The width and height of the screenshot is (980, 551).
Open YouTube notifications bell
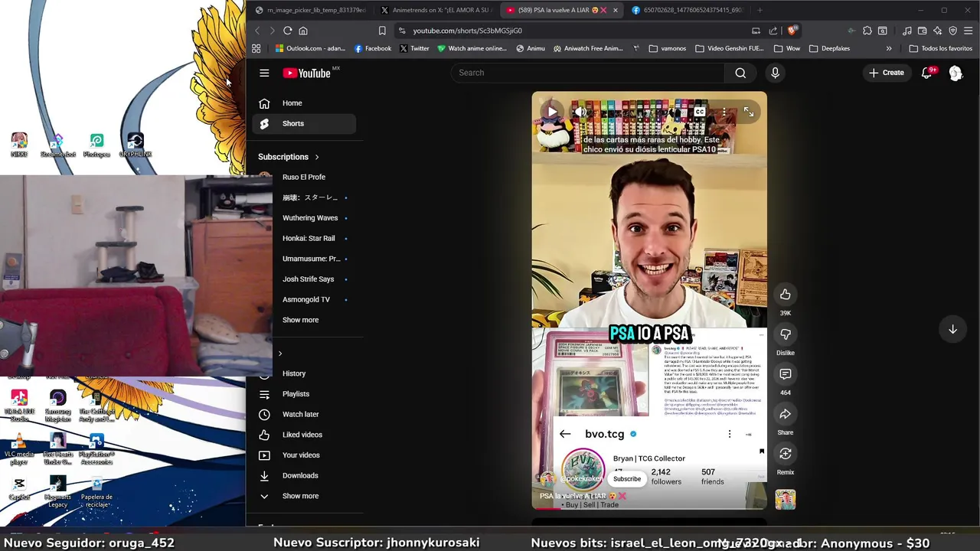(926, 73)
